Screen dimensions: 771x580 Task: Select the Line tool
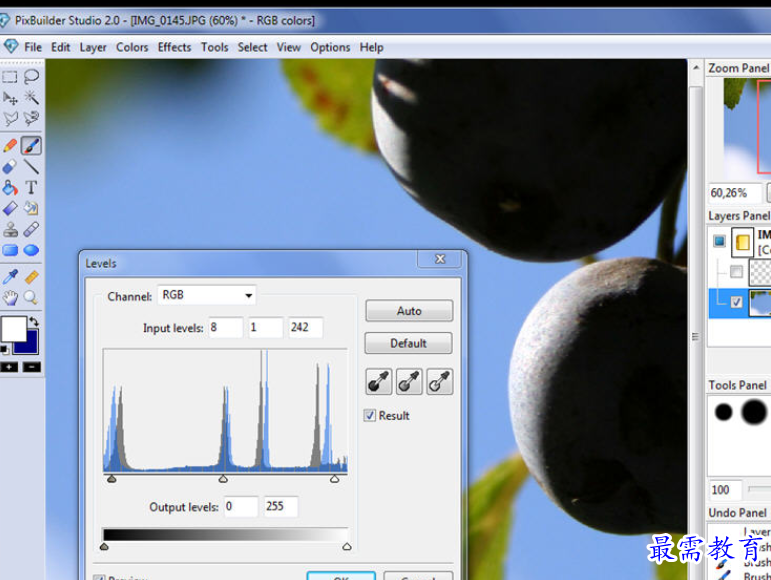(31, 167)
